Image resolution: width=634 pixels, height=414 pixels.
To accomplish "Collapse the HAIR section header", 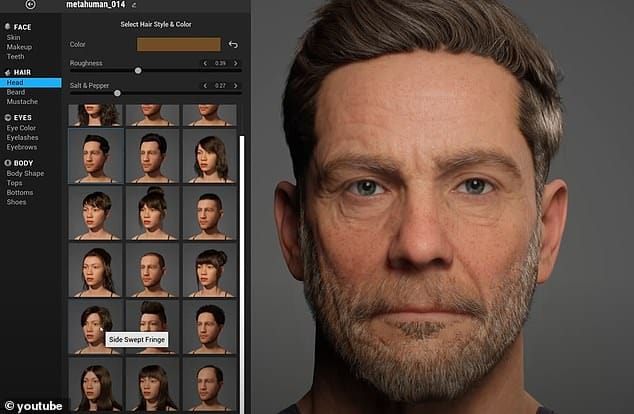I will [x=20, y=73].
